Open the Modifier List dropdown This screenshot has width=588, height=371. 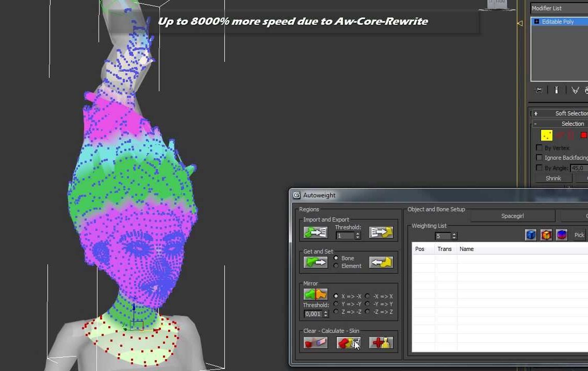click(559, 8)
